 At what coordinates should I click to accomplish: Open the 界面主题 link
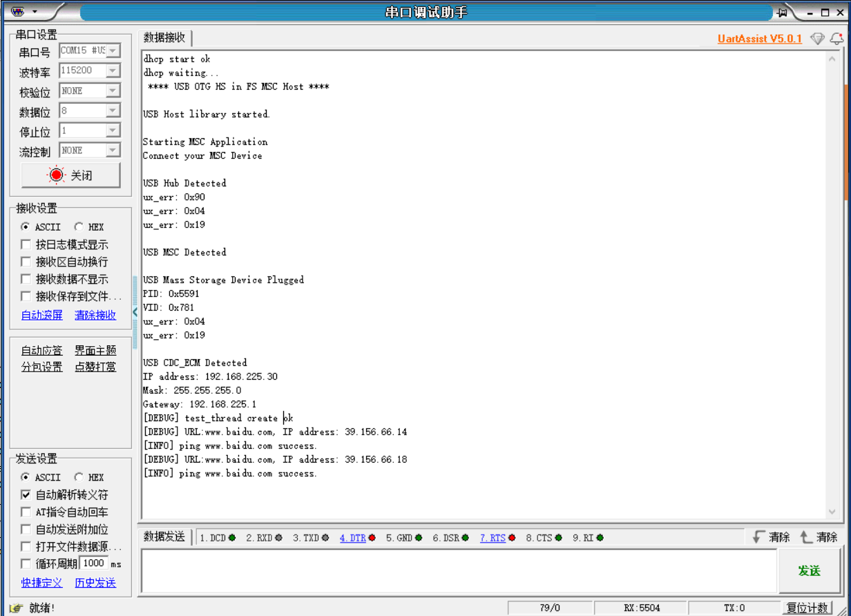[x=95, y=351]
